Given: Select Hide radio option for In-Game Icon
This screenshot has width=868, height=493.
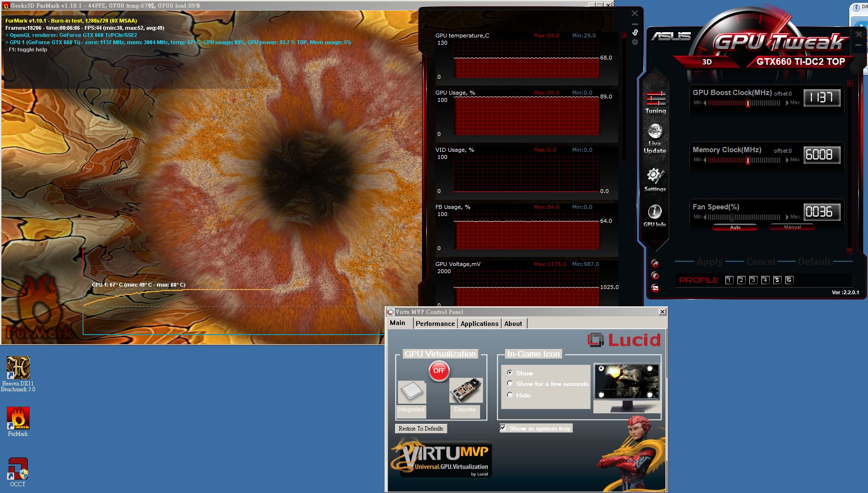Looking at the screenshot, I should coord(510,395).
